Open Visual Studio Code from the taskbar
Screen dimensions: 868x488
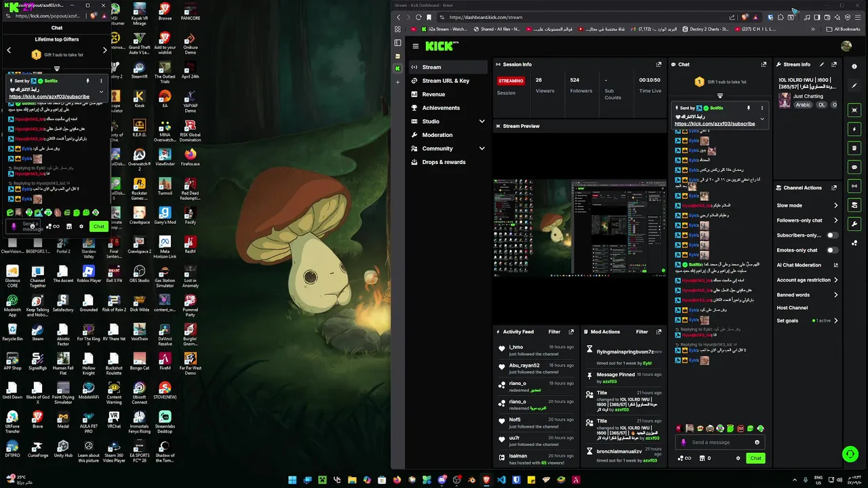[501, 480]
